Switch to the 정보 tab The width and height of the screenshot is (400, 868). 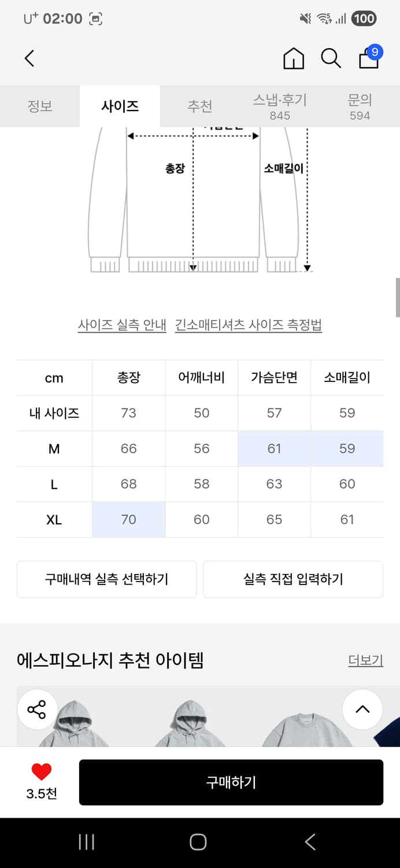pyautogui.click(x=40, y=106)
